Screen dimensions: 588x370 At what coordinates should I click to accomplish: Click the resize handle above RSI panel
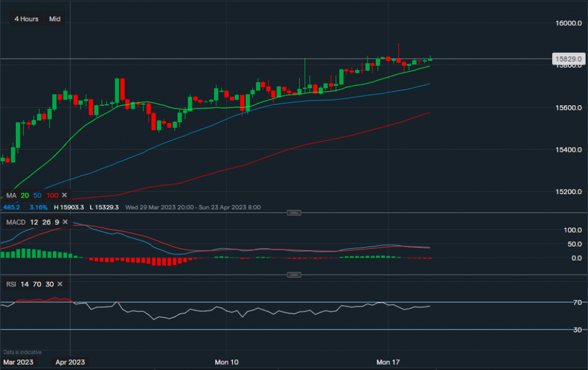tap(295, 275)
